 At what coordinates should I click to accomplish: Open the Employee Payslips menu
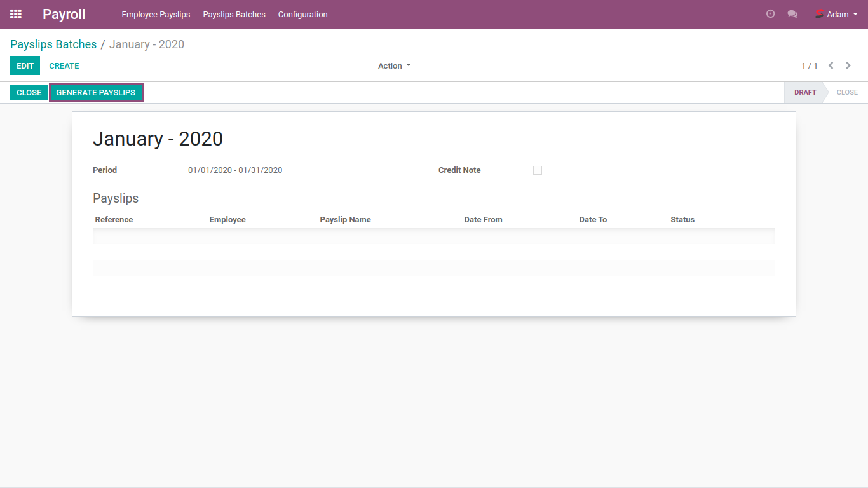(156, 14)
